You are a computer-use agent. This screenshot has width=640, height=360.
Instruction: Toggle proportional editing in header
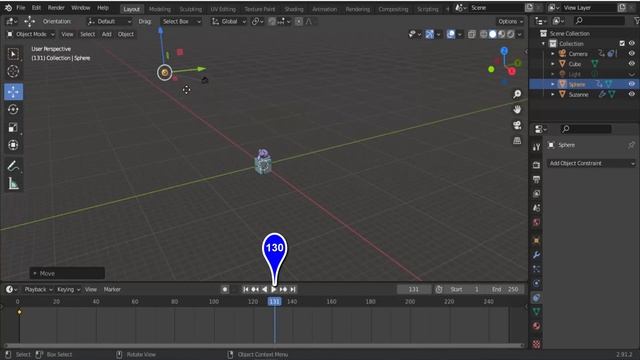tap(299, 21)
